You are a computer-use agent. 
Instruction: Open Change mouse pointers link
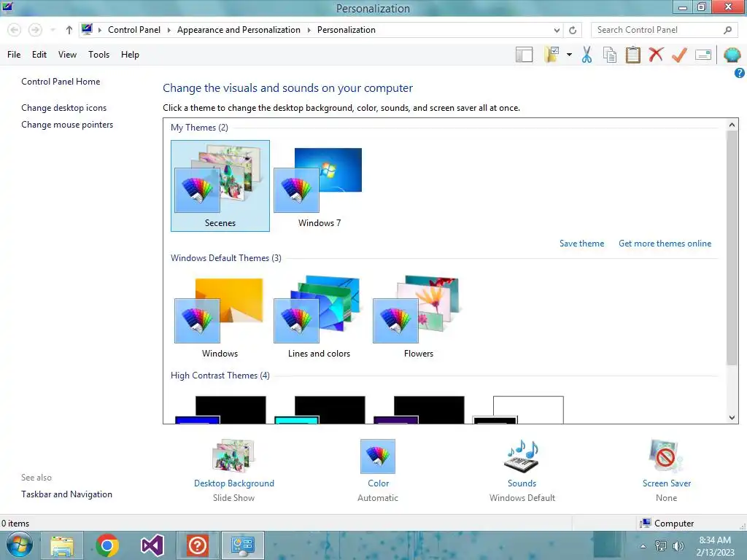(x=67, y=125)
